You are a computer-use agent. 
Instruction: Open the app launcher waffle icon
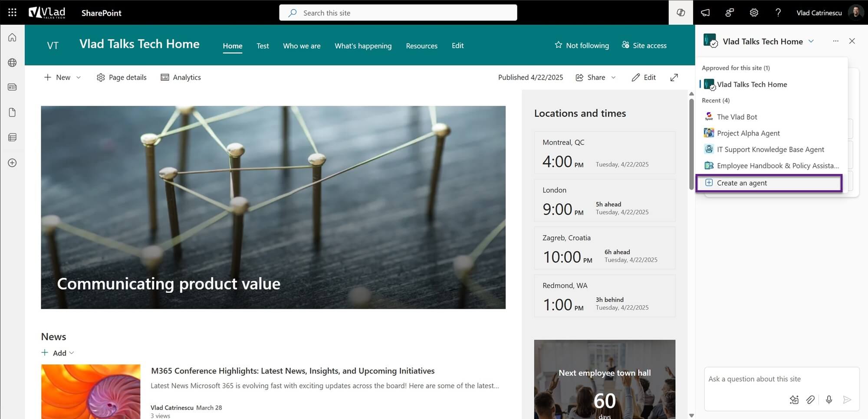click(12, 13)
